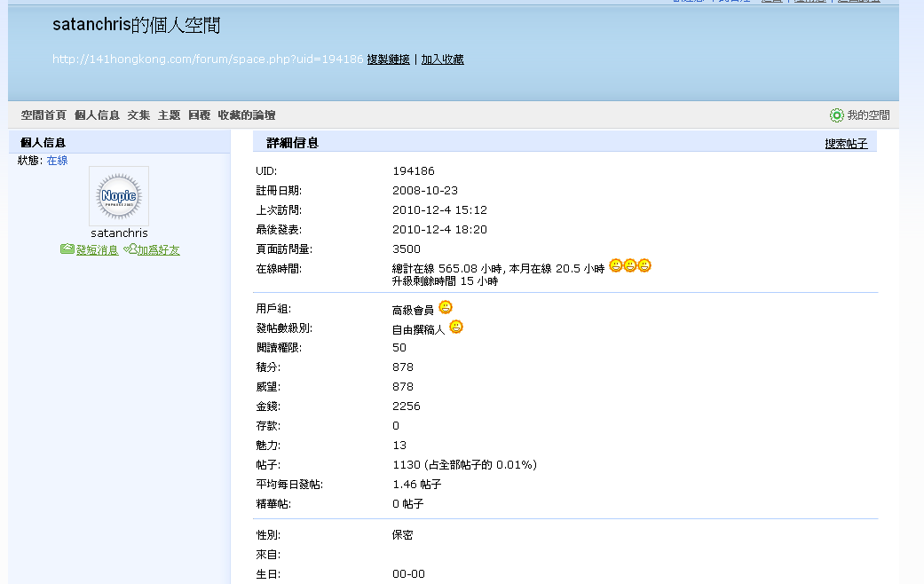Click the add-friend icon next to 加爲好友
This screenshot has width=924, height=584.
click(x=130, y=249)
